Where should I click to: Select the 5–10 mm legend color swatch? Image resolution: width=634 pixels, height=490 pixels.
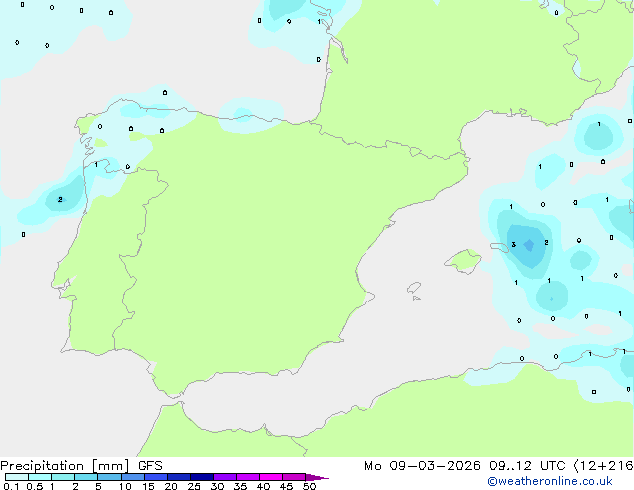[109, 477]
